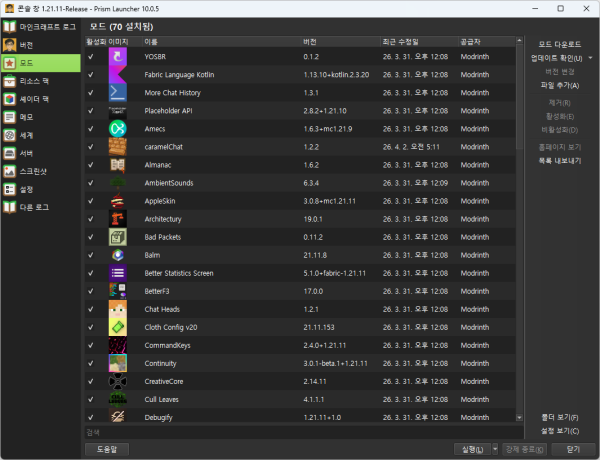Image resolution: width=600 pixels, height=460 pixels.
Task: Click the 파일 추가(A) button
Action: click(x=559, y=85)
